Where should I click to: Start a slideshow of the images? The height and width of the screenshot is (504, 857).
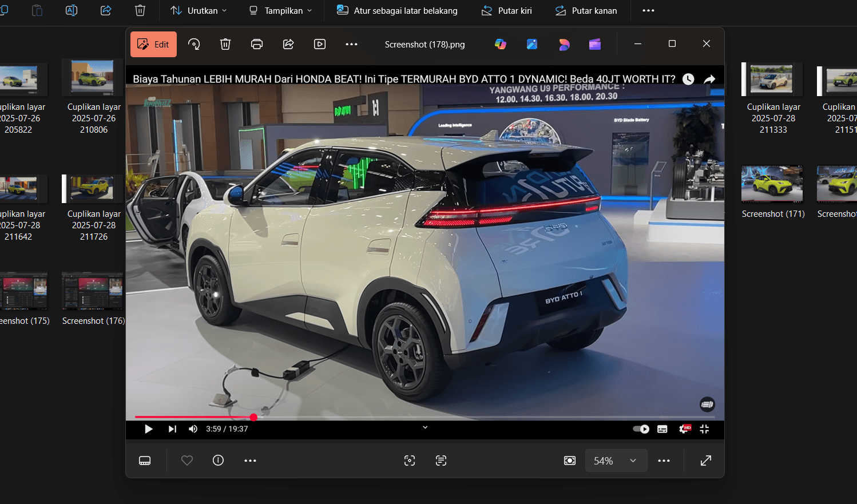coord(320,44)
